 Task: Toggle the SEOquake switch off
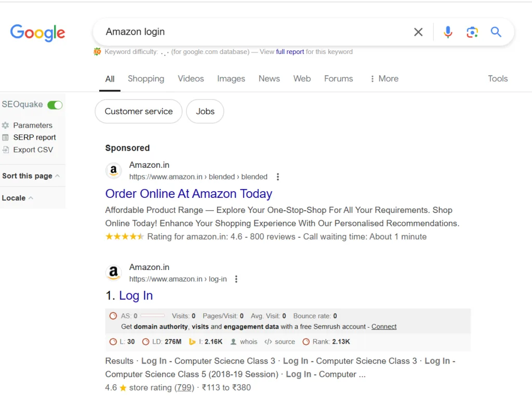(x=55, y=105)
